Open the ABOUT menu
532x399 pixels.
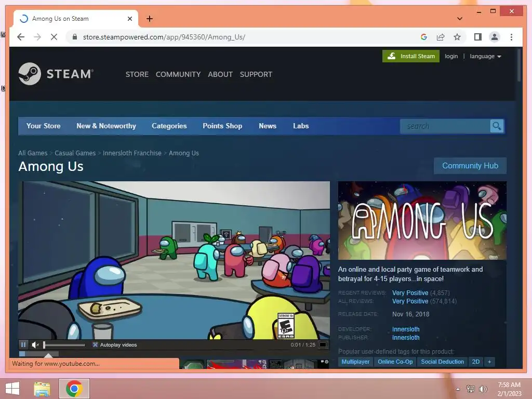[x=220, y=74]
